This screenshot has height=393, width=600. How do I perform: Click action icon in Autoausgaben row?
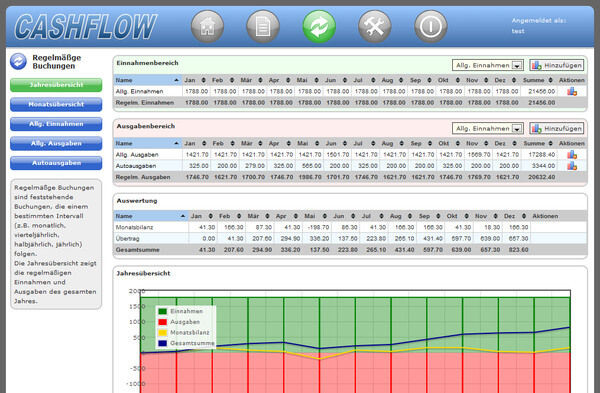coord(572,166)
